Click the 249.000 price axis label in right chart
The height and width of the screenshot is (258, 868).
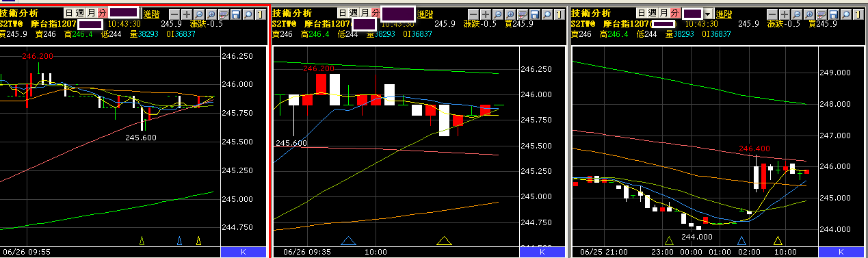(x=836, y=73)
